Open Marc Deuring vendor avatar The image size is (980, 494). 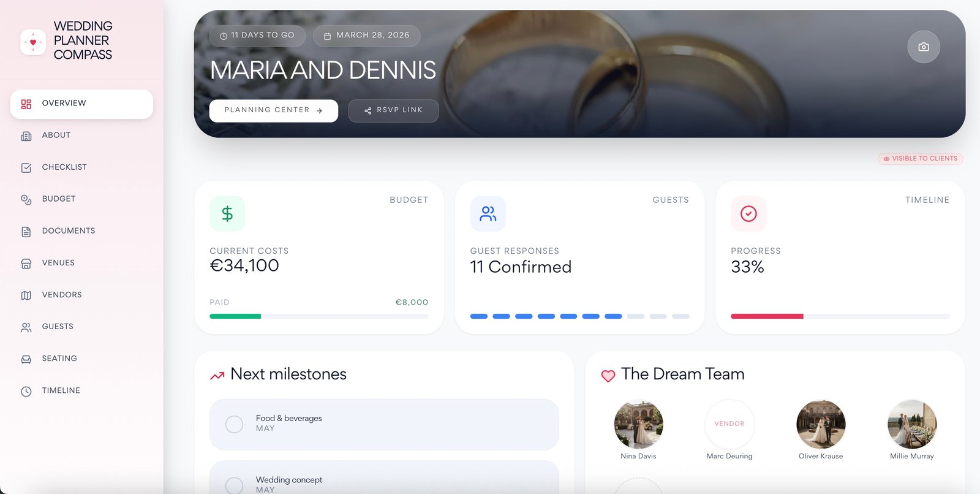coord(729,424)
